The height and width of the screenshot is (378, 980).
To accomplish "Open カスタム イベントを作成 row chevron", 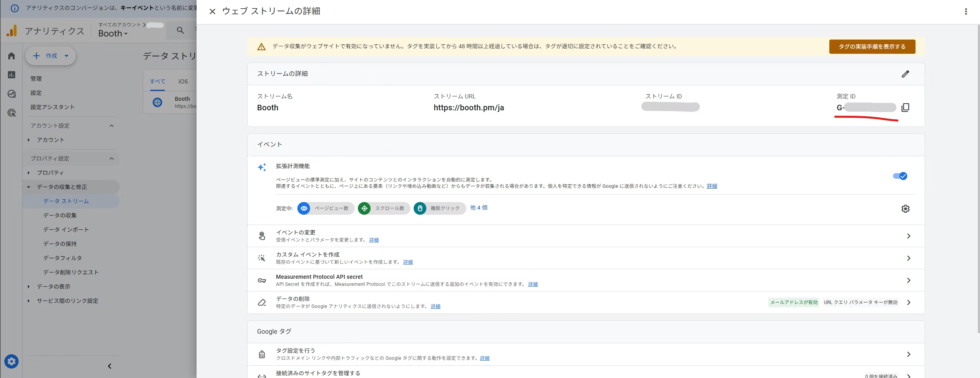I will click(x=908, y=258).
